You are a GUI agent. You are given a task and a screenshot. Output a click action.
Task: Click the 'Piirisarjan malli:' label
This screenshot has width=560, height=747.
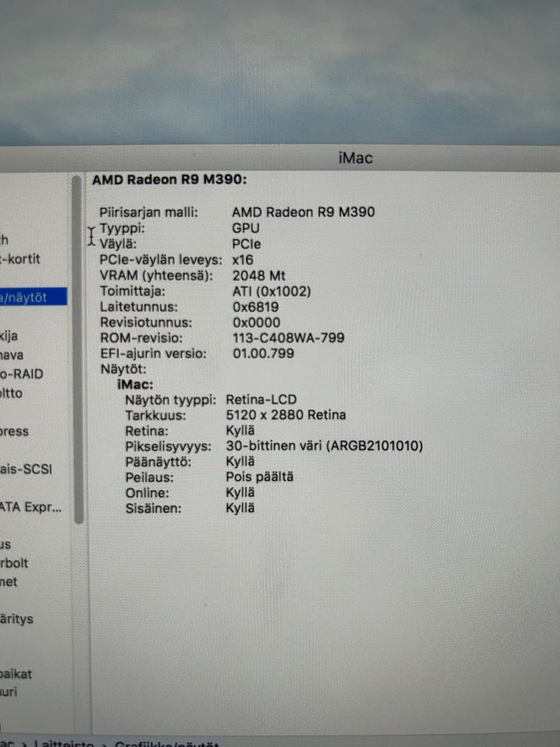pyautogui.click(x=149, y=212)
